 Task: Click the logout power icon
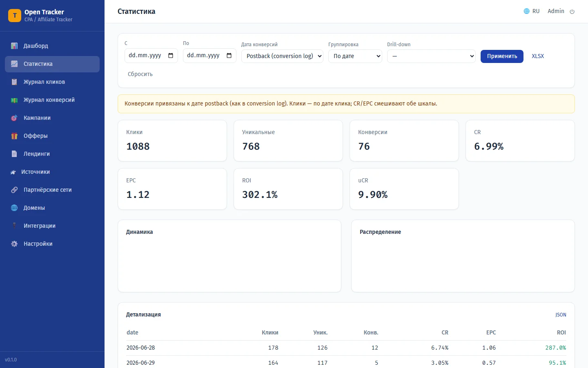click(572, 11)
